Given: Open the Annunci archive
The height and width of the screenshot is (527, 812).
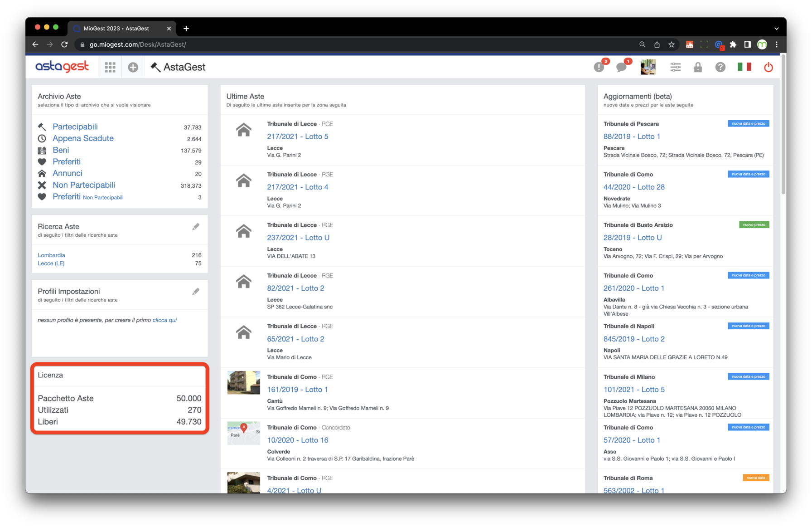Looking at the screenshot, I should tap(68, 173).
